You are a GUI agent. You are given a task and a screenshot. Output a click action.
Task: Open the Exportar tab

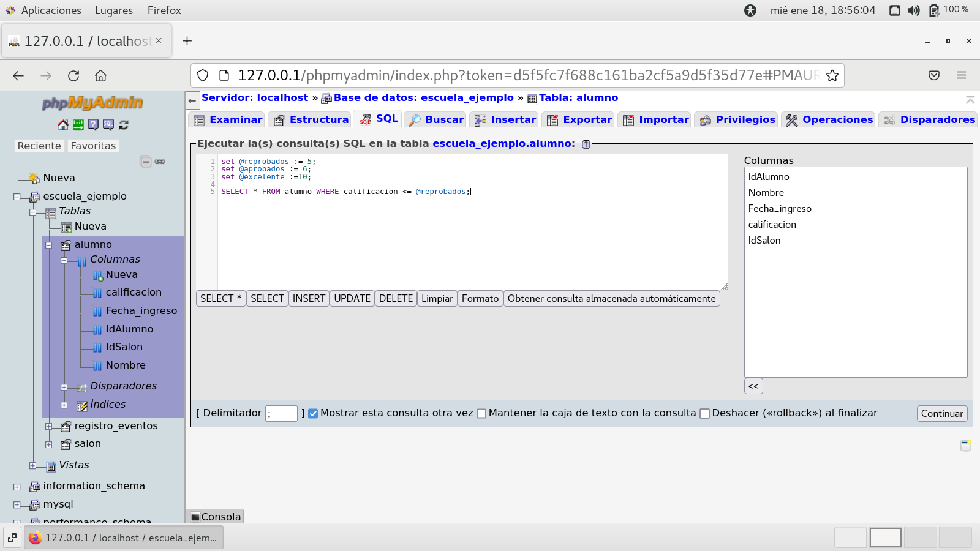click(x=579, y=119)
